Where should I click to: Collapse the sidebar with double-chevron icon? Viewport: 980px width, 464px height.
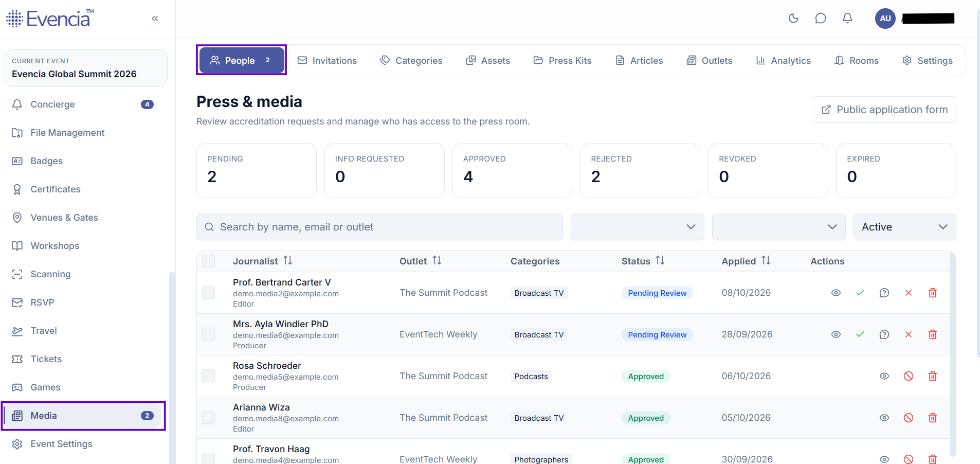[x=155, y=19]
